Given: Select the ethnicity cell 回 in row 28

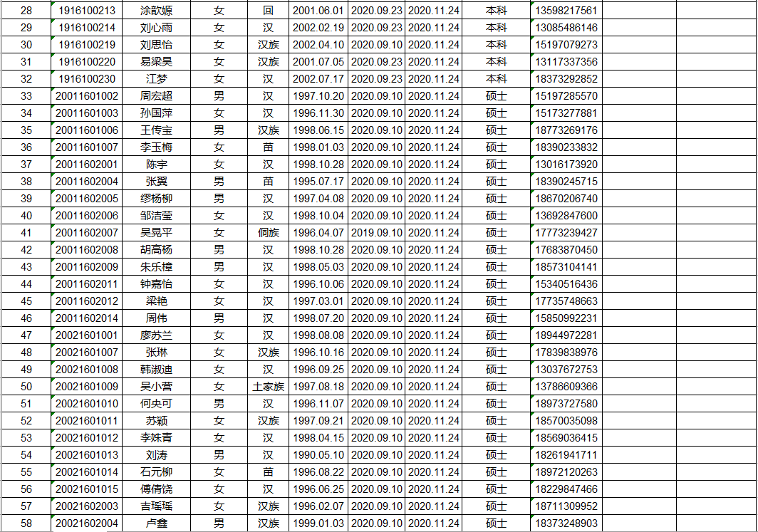Looking at the screenshot, I should [x=268, y=11].
